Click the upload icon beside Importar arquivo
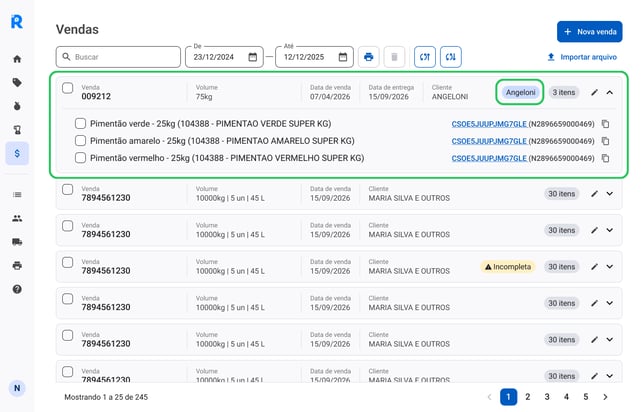The width and height of the screenshot is (644, 412). (551, 57)
